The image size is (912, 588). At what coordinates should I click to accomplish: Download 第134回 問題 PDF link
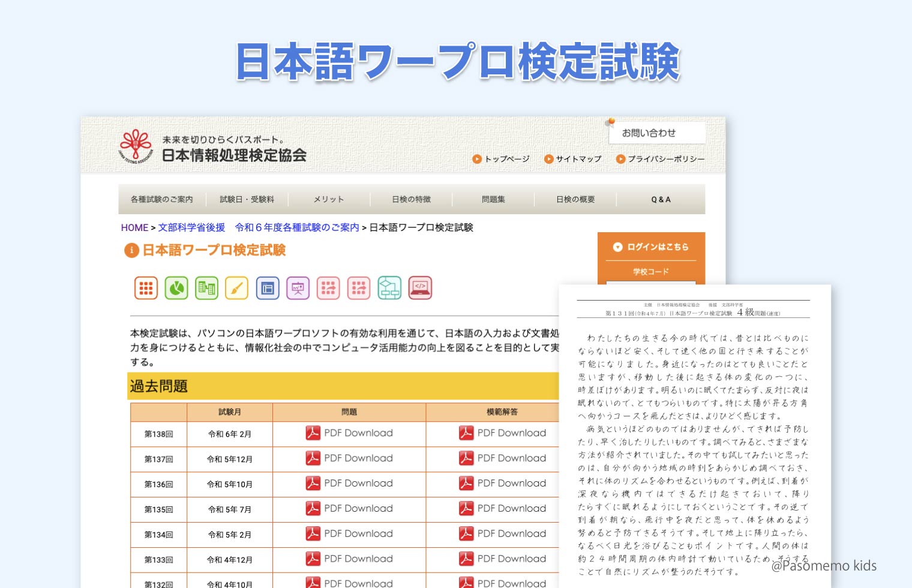pos(358,534)
